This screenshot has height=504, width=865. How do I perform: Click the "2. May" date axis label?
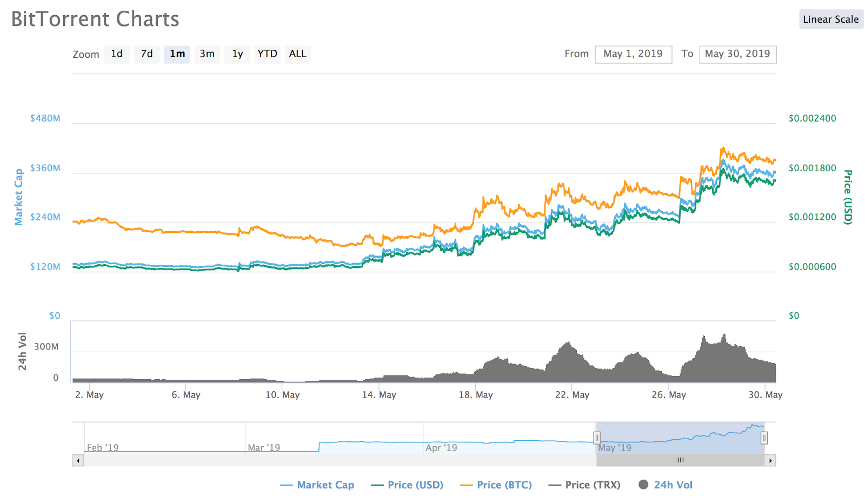pos(90,395)
